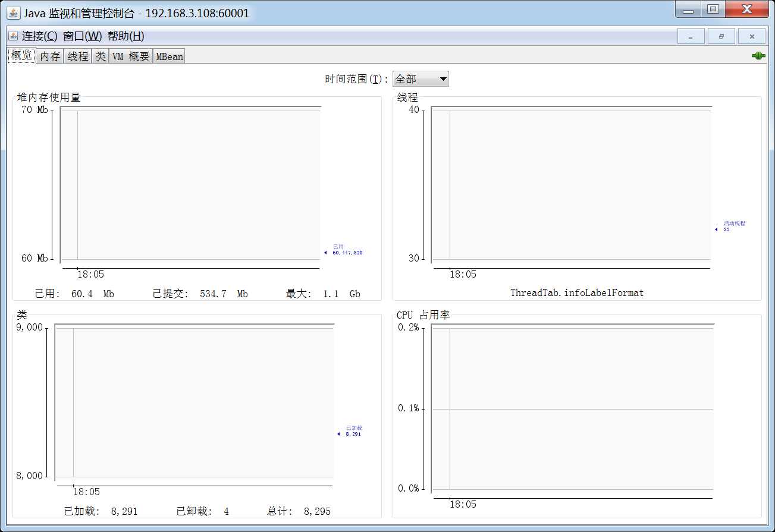Expand the 时间范围 dropdown showing 全部
This screenshot has width=775, height=532.
pos(421,78)
